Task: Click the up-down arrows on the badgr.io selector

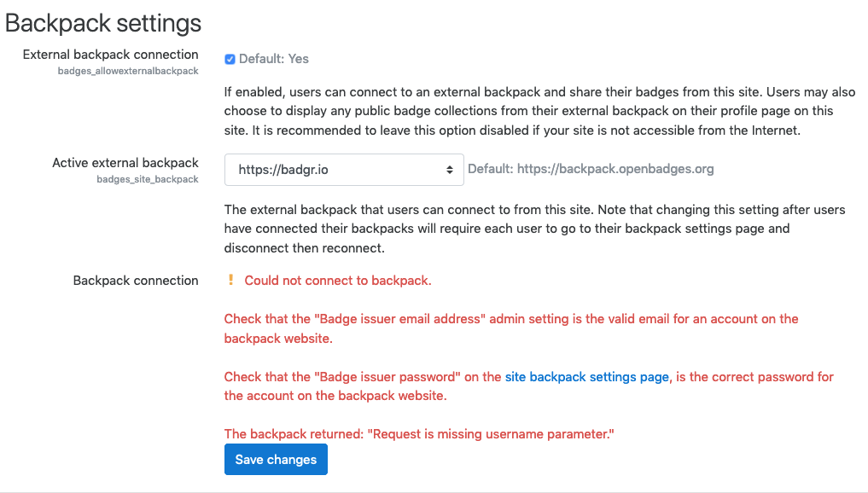Action: 450,170
